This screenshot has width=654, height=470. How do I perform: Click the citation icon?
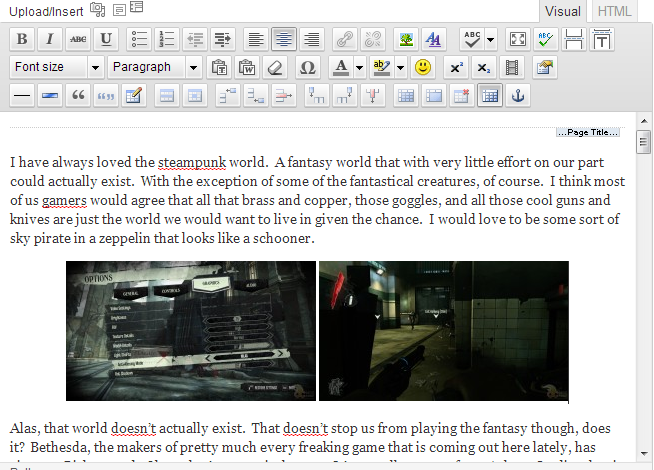tap(106, 96)
